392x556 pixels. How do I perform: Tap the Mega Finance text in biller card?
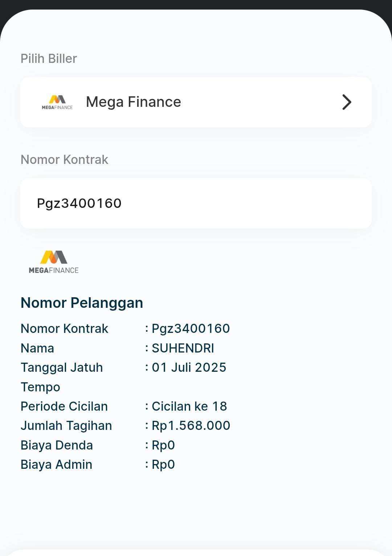(x=134, y=102)
